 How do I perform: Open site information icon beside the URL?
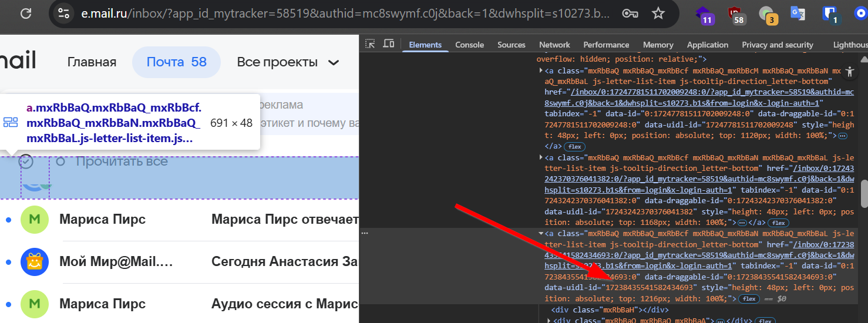pyautogui.click(x=63, y=14)
